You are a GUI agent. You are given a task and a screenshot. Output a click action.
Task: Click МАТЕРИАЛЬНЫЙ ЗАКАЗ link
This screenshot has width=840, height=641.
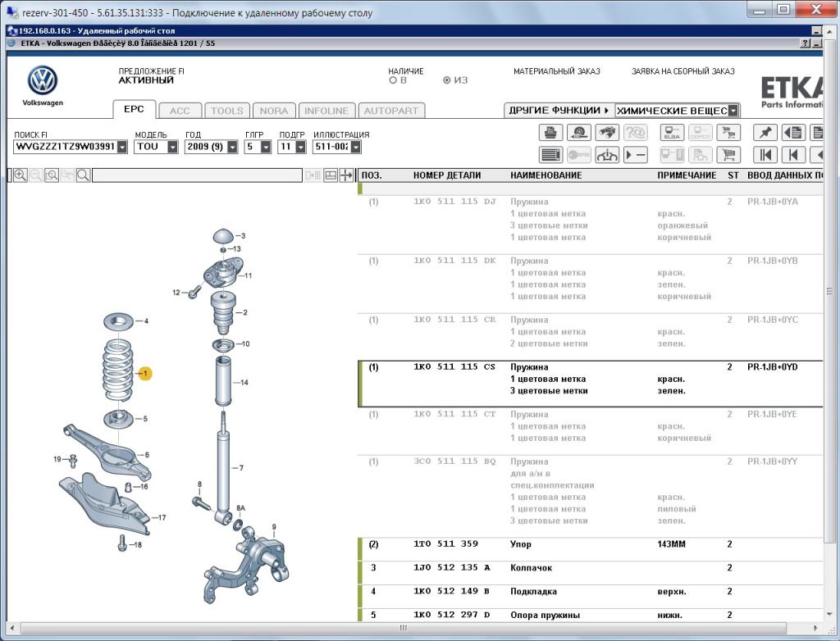coord(557,71)
